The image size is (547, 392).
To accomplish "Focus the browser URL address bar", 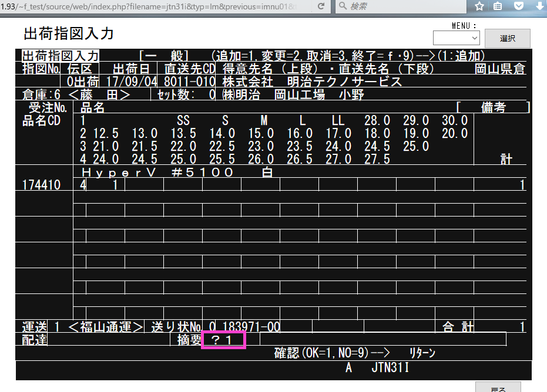I will coord(153,6).
